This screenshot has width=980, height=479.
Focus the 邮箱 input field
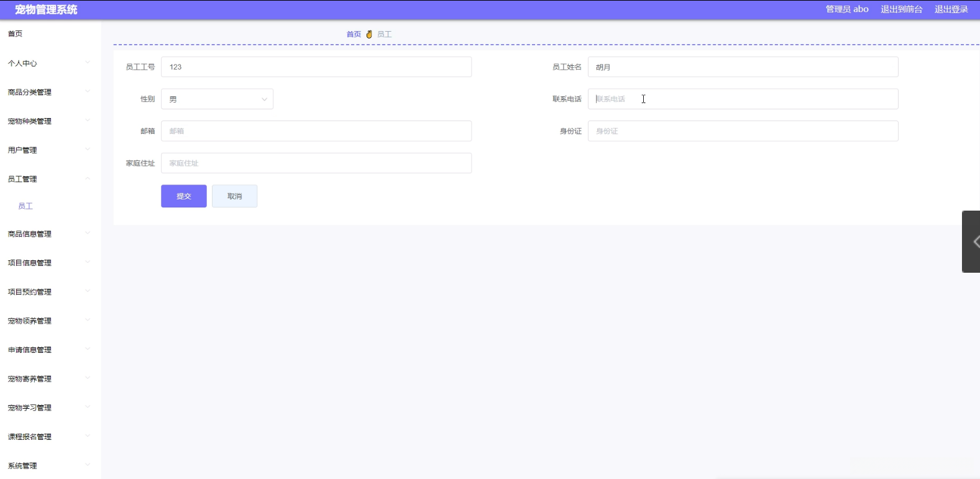316,131
